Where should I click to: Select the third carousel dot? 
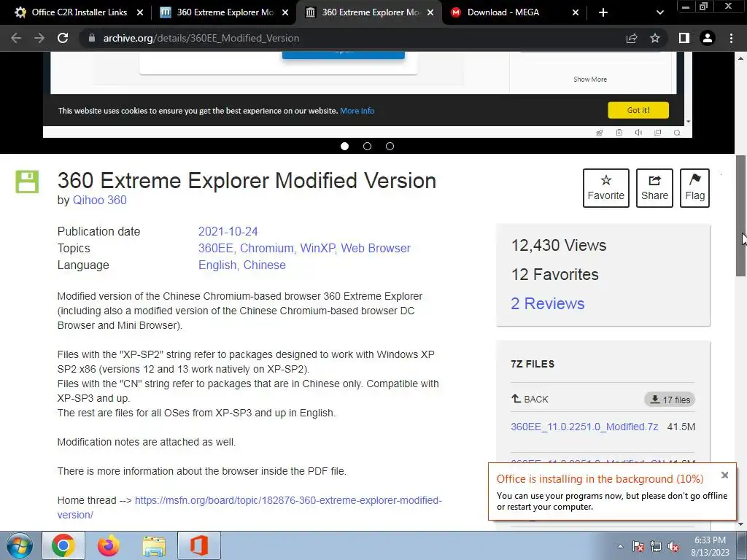tap(390, 146)
